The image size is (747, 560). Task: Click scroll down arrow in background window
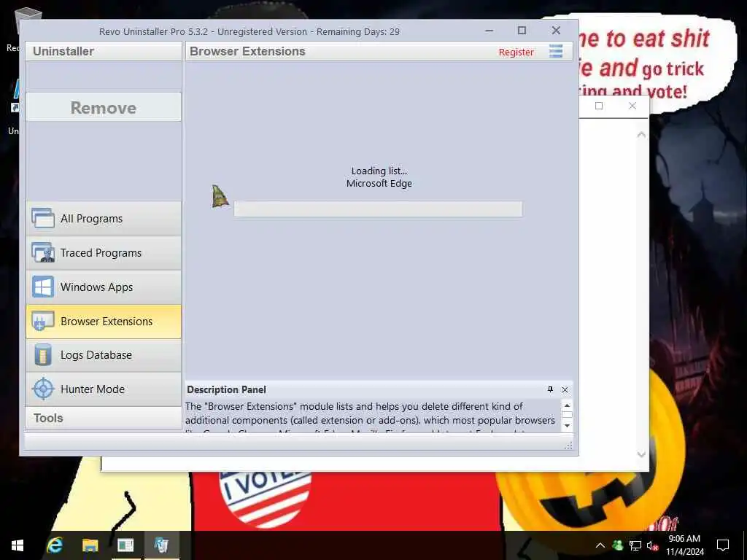pyautogui.click(x=641, y=454)
